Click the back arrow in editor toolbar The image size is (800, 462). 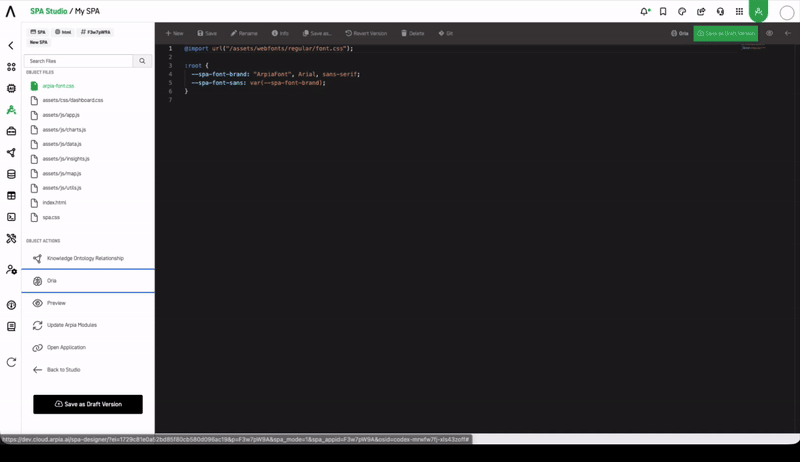788,33
